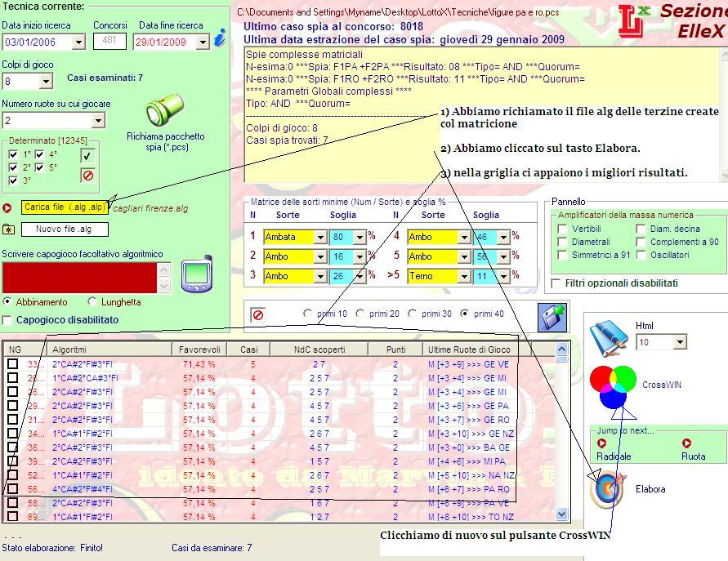Screen dimensions: 728x561
Task: Click the red prohibition button in the Determinato group
Action: coord(87,176)
